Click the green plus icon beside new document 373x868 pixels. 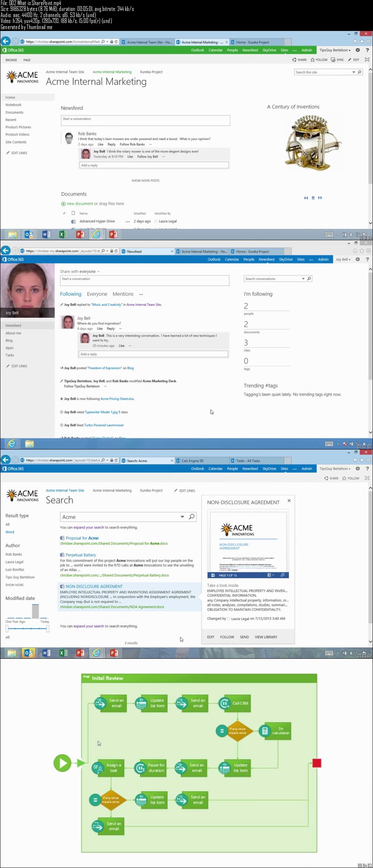pos(63,204)
